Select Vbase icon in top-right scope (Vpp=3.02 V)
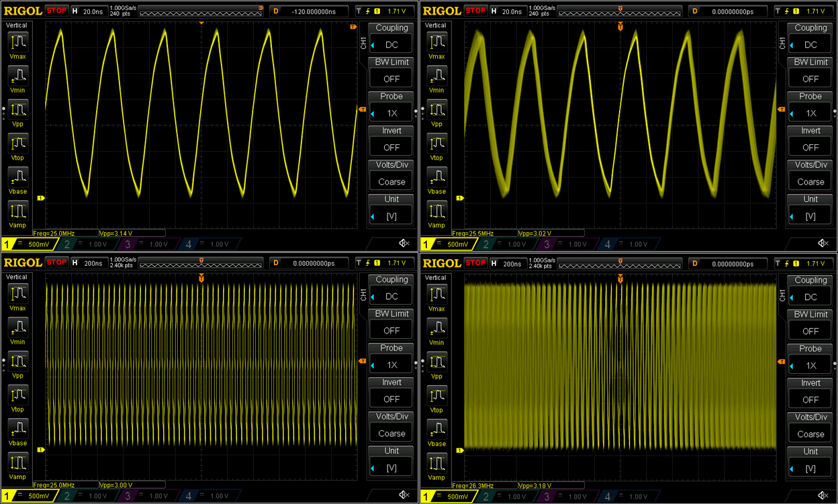 click(437, 177)
